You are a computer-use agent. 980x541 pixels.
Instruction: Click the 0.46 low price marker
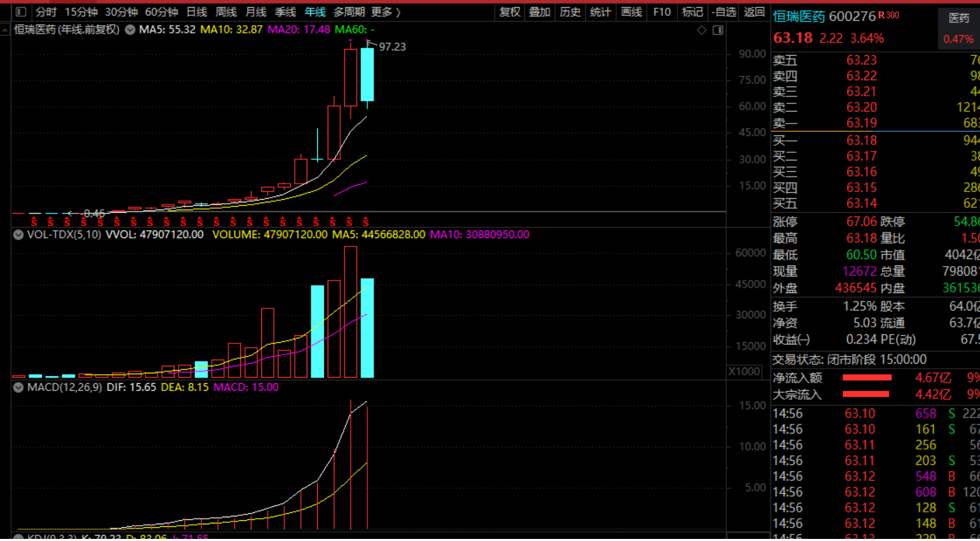click(94, 213)
